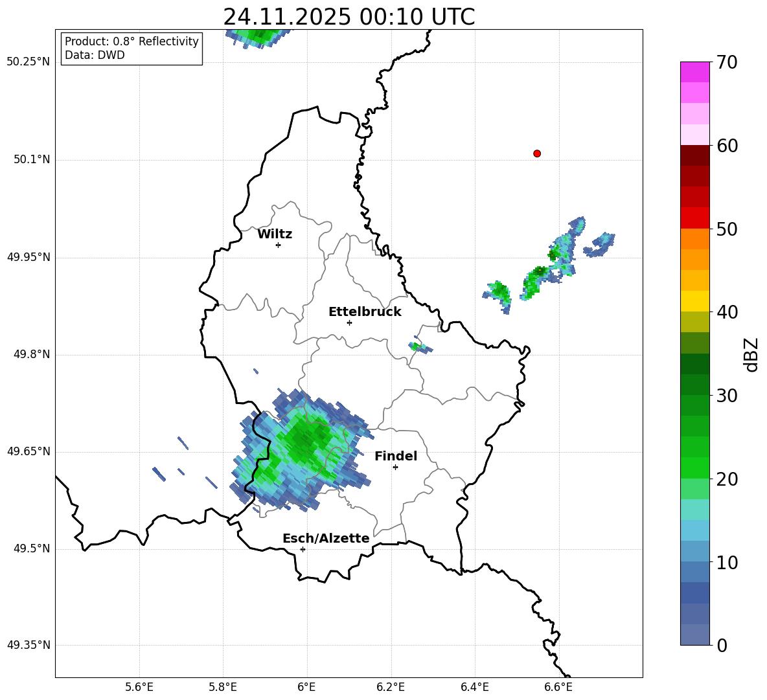The height and width of the screenshot is (700, 767).
Task: Click the 6.6°E longitude label
Action: [x=558, y=687]
